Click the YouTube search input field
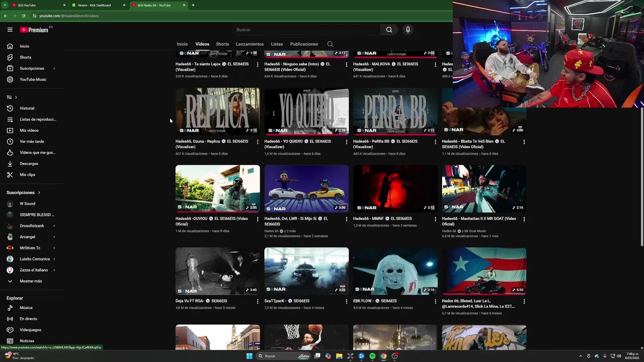Viewport: 644px width, 362px height. 307,30
